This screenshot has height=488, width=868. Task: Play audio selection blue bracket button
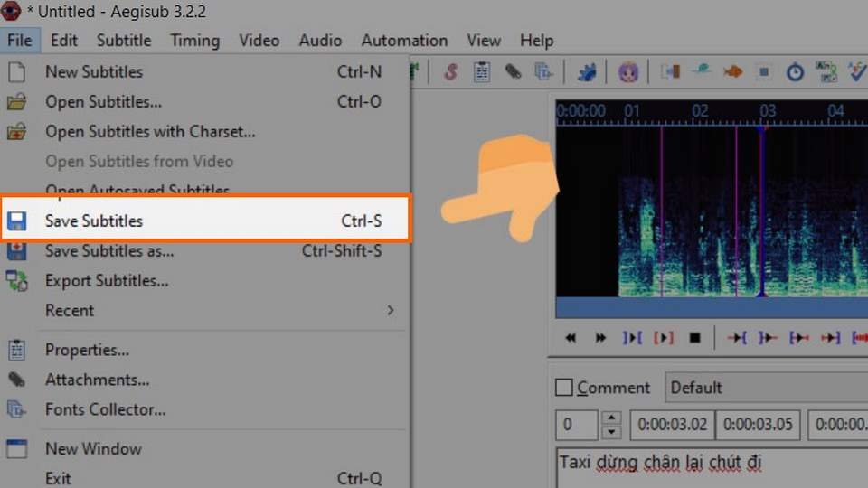[632, 337]
